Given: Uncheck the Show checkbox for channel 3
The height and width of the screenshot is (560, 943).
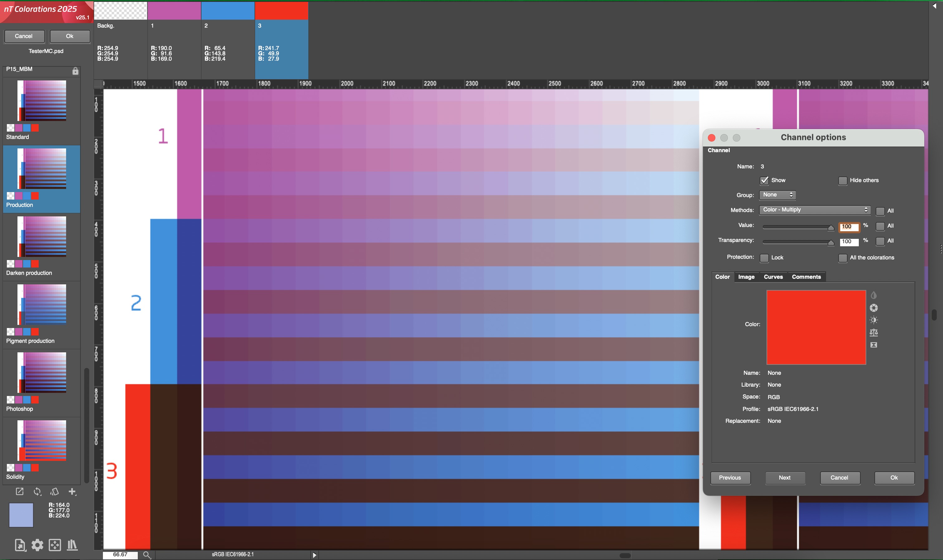Looking at the screenshot, I should [764, 180].
